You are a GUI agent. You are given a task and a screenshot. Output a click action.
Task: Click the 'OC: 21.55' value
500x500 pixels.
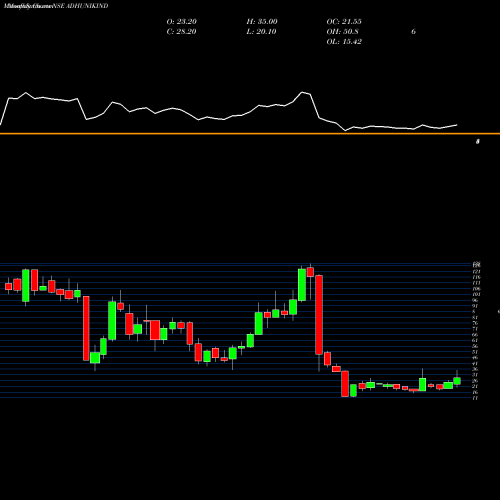point(344,22)
